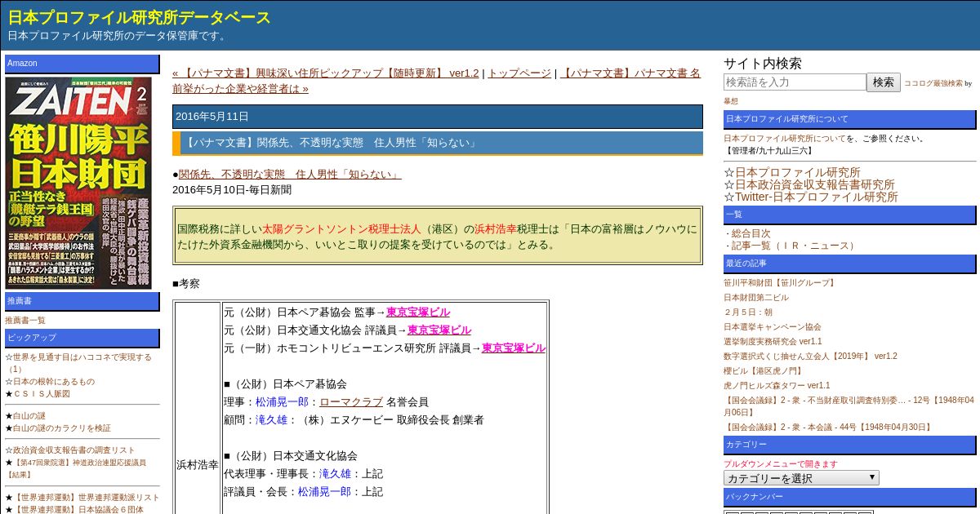980x514 pixels.
Task: Open recent article 笹川平和財団【笹川グループ】
Action: pos(780,282)
